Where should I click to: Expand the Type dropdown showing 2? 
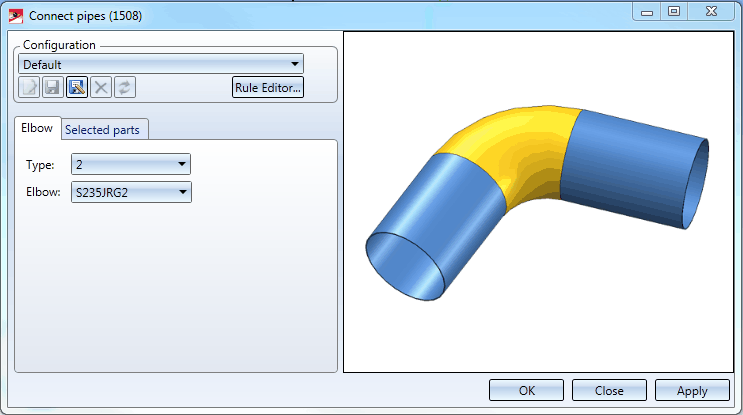(131, 164)
